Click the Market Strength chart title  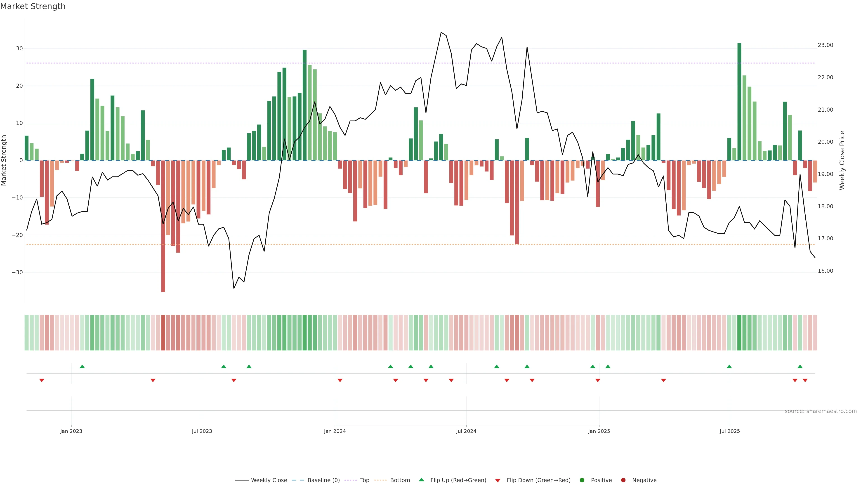(33, 6)
